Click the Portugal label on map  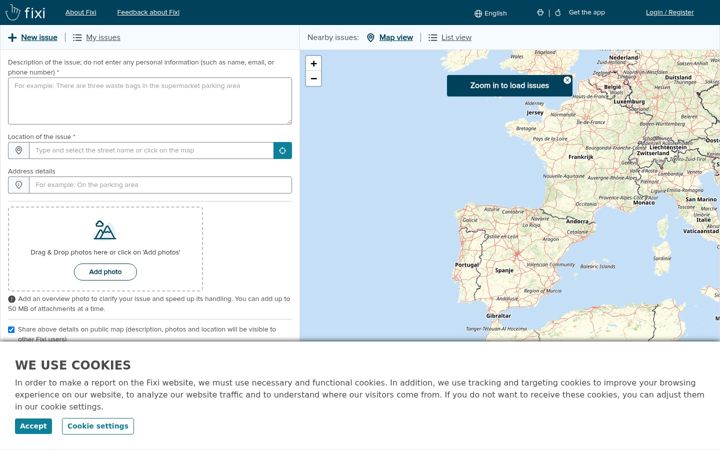pyautogui.click(x=467, y=265)
